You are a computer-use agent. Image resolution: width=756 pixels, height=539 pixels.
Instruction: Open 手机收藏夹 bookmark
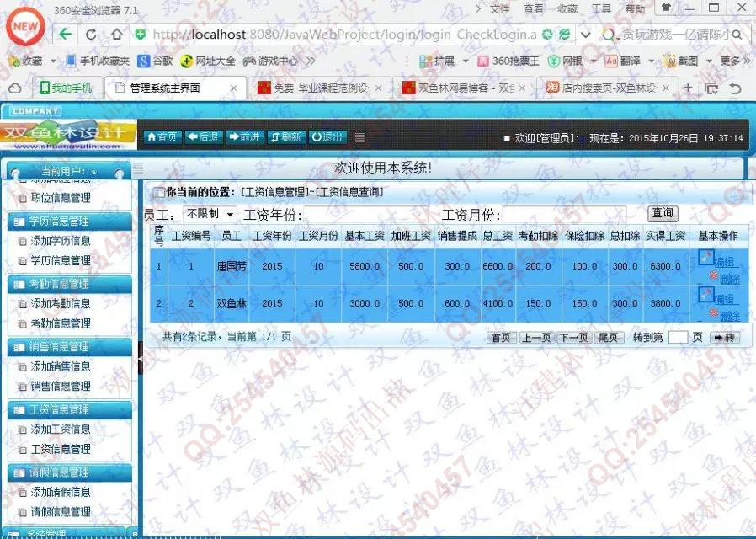tap(98, 61)
